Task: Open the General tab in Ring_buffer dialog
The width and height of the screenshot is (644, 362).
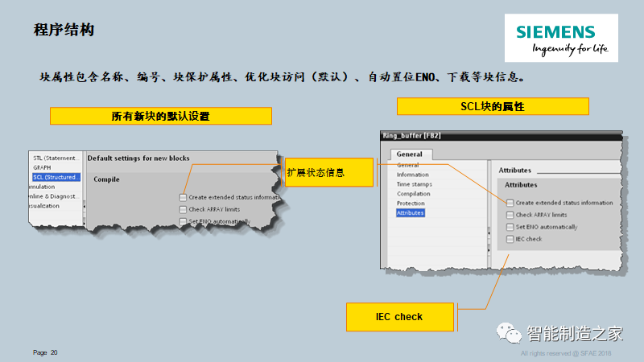Action: [x=410, y=154]
